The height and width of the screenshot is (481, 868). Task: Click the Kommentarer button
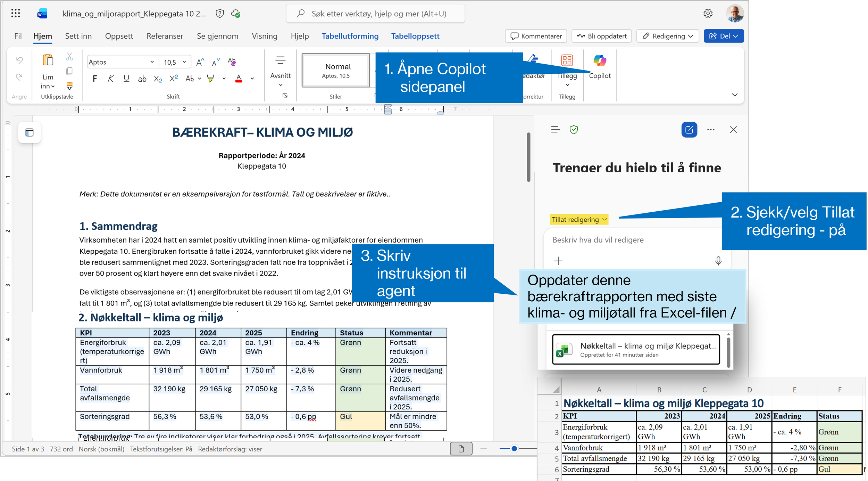(536, 36)
